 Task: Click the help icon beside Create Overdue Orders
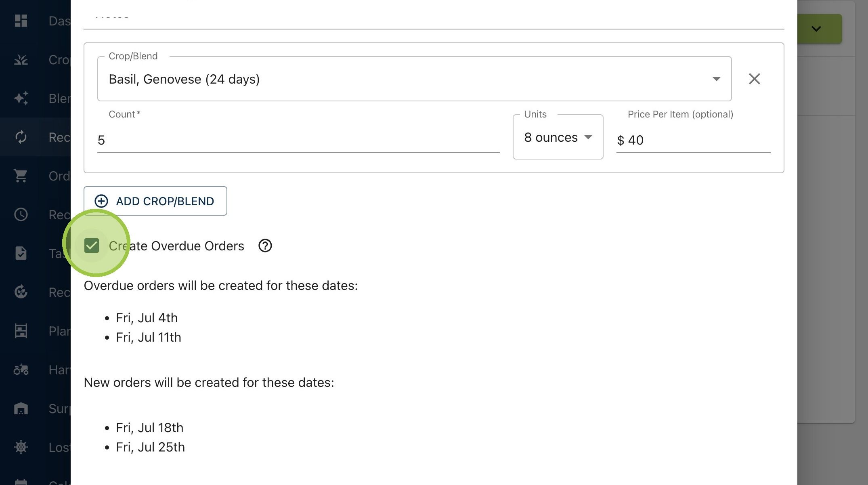point(265,246)
